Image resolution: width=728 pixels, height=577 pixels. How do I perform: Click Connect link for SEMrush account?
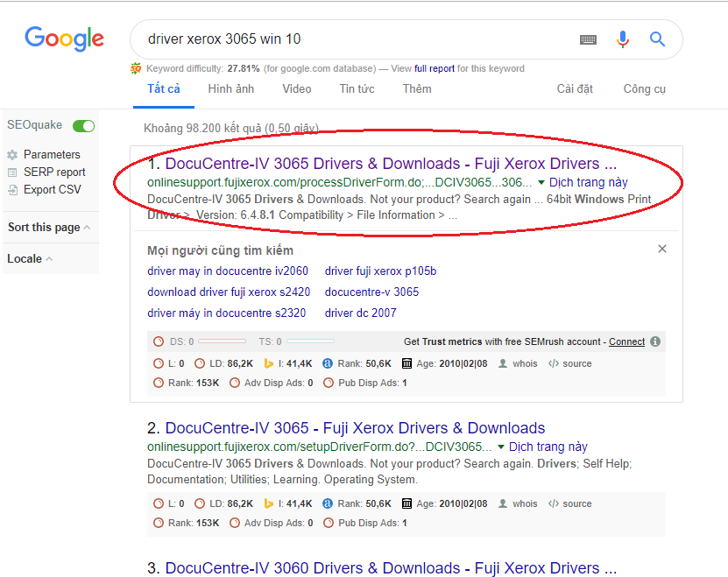[x=626, y=342]
